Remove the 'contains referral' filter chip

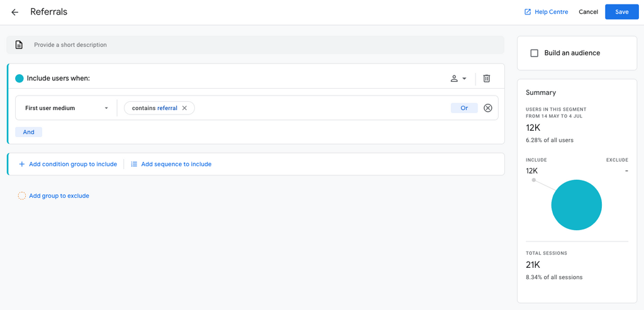[x=184, y=108]
